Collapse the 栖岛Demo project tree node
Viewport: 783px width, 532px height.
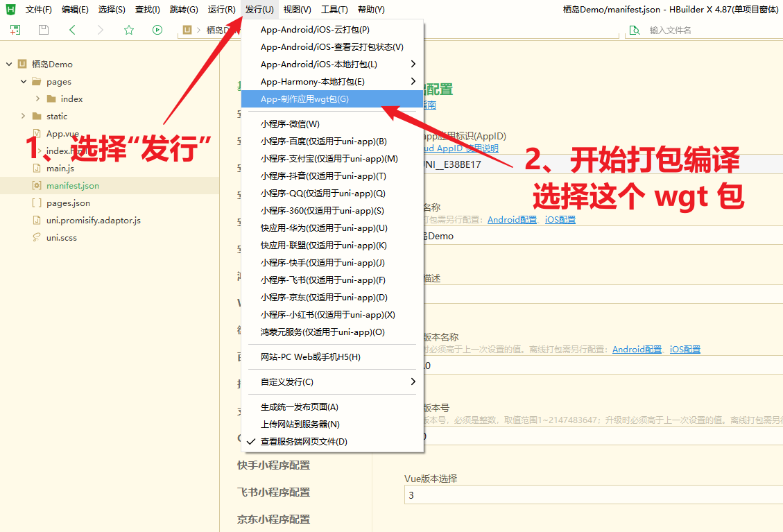click(x=9, y=64)
